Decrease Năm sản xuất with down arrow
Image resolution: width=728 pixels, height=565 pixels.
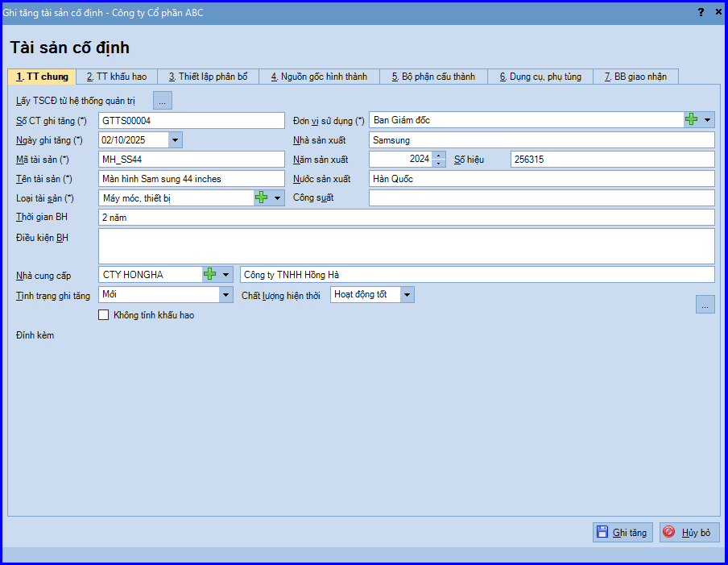(x=439, y=163)
